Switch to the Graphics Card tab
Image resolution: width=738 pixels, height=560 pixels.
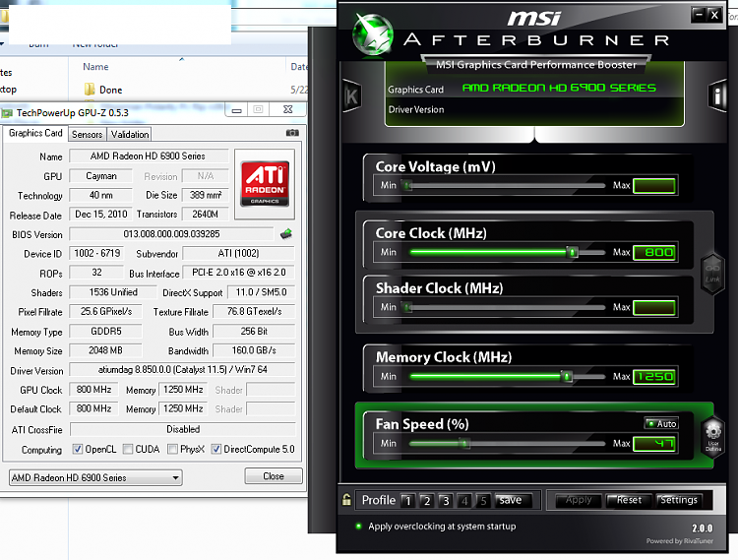click(x=35, y=133)
